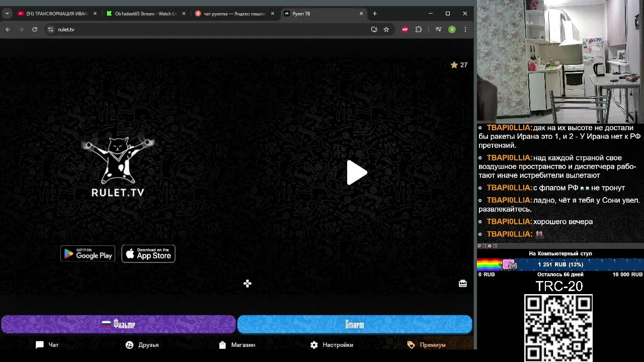Click the "10 000 RUB" goal amount

[627, 275]
